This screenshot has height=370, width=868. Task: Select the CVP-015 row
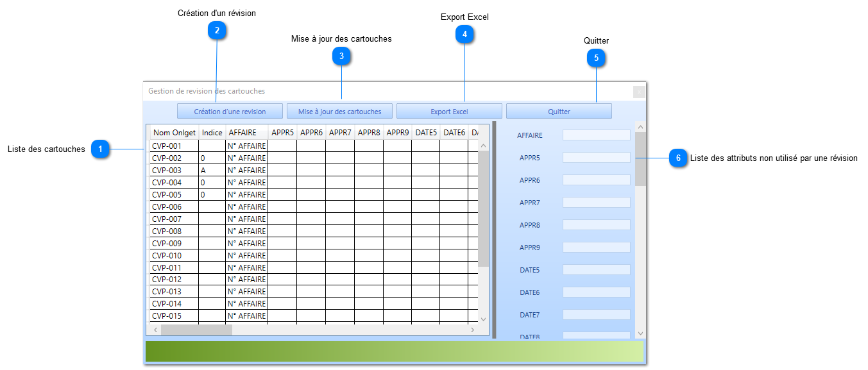(x=314, y=316)
